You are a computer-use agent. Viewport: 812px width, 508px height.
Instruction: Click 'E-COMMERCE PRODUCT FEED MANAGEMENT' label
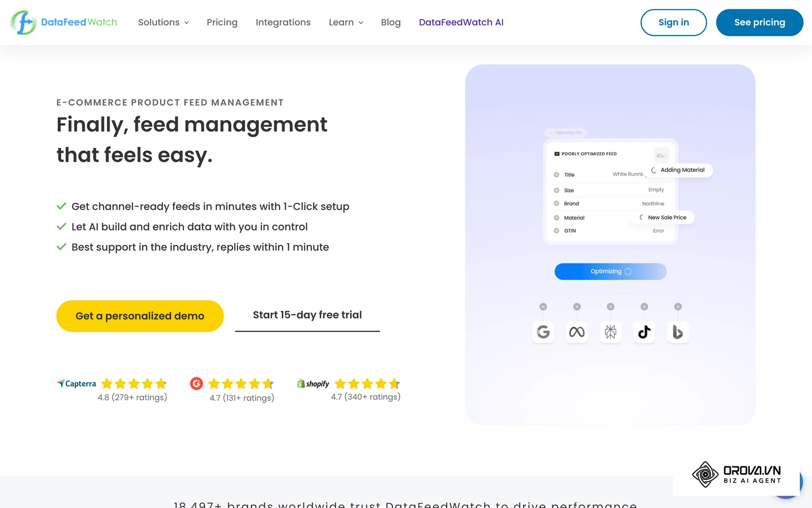click(x=170, y=103)
